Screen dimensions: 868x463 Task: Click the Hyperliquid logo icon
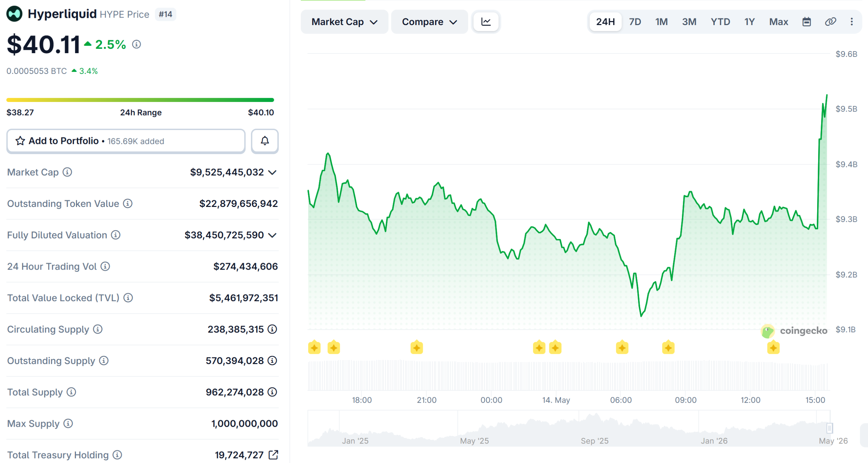tap(14, 14)
